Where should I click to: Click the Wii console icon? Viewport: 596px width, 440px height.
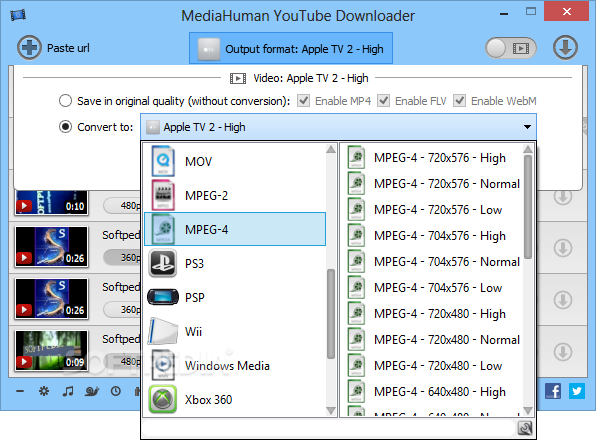[x=163, y=331]
